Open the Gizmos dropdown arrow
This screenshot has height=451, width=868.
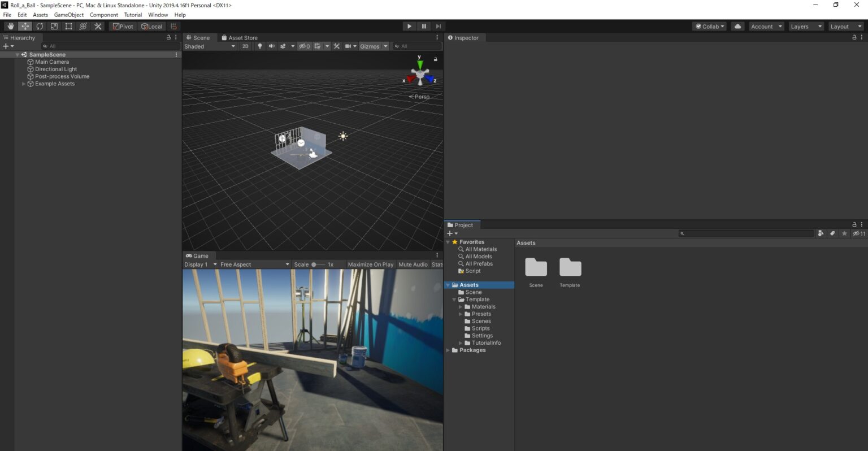point(386,46)
